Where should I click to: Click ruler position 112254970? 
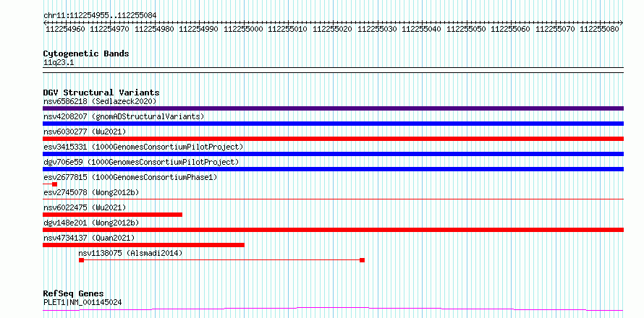coord(110,29)
